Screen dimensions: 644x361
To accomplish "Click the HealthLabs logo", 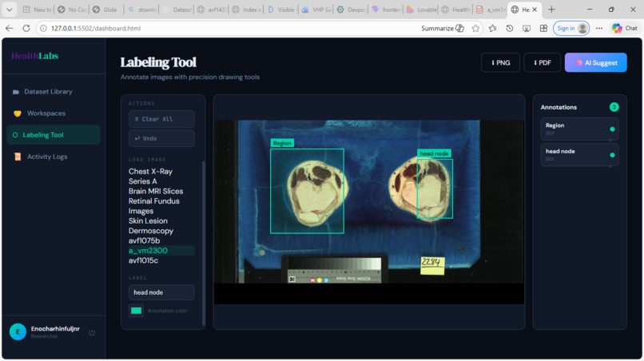I will tap(35, 56).
